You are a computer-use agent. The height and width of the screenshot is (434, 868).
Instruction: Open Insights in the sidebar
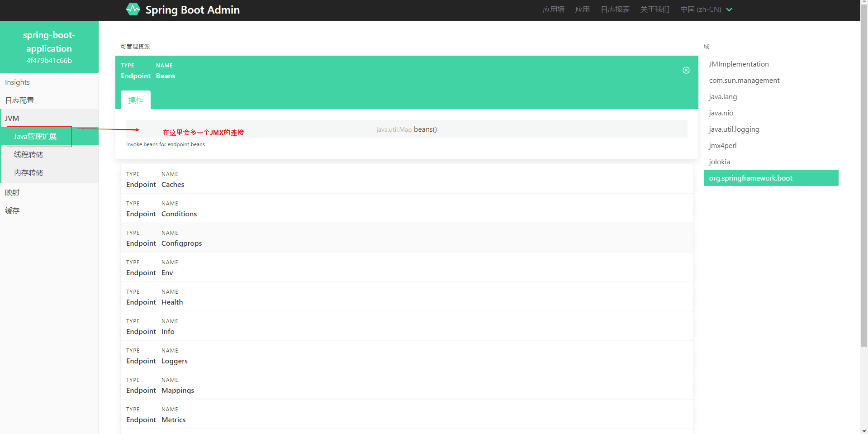pyautogui.click(x=18, y=82)
